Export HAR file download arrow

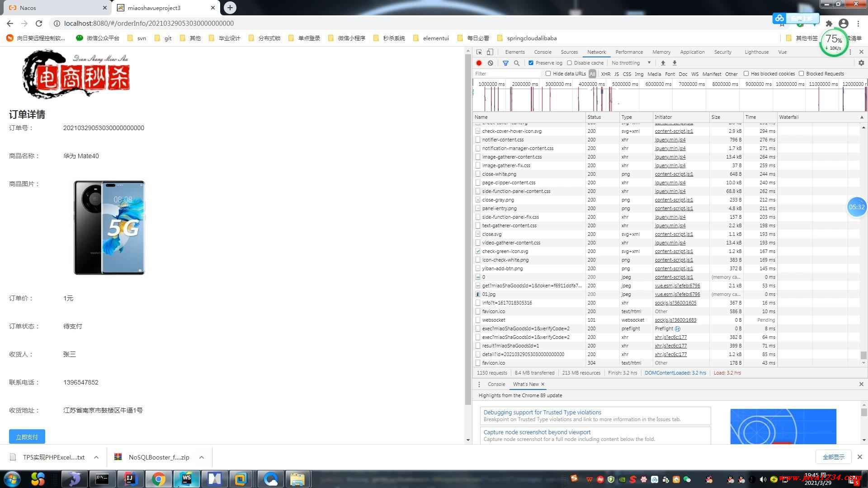click(675, 63)
